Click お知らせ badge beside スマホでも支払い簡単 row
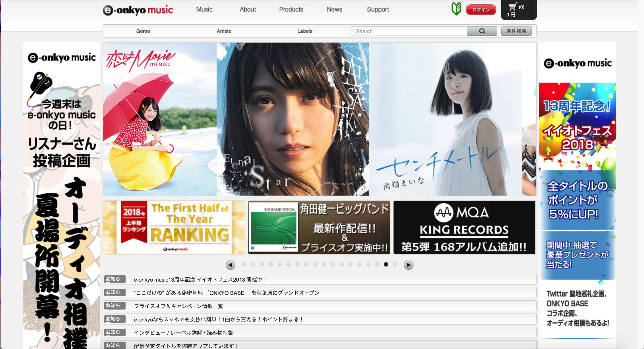 [x=115, y=319]
